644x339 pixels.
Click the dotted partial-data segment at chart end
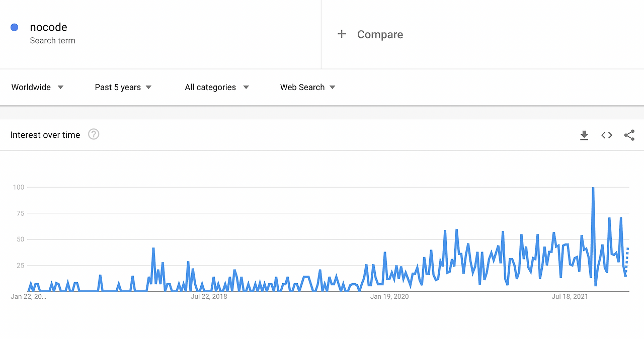627,261
